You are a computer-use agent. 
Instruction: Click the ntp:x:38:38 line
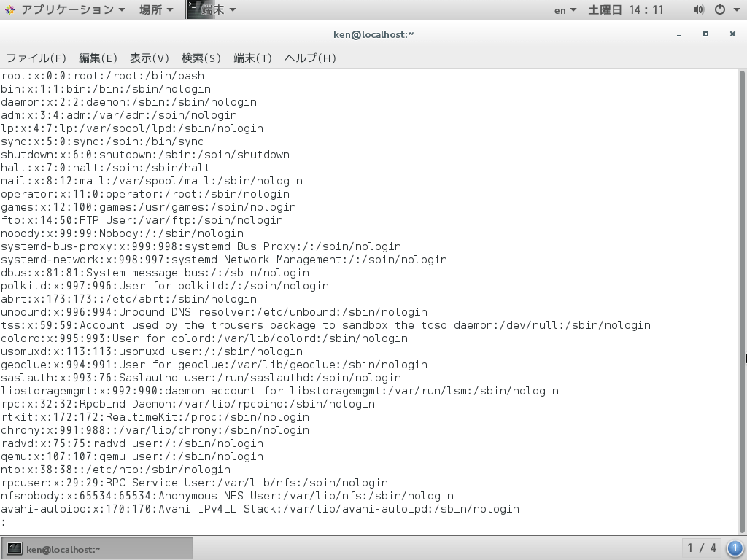click(116, 470)
